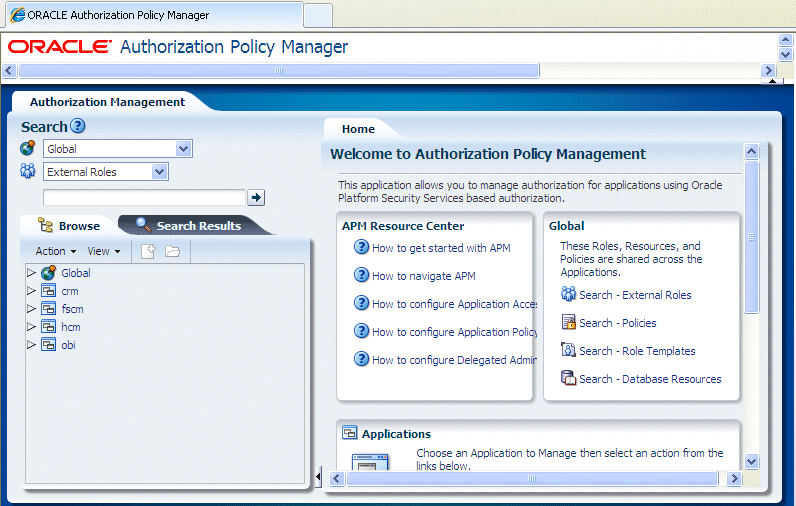Click the globe icon beside Global dropdown

pyautogui.click(x=27, y=148)
